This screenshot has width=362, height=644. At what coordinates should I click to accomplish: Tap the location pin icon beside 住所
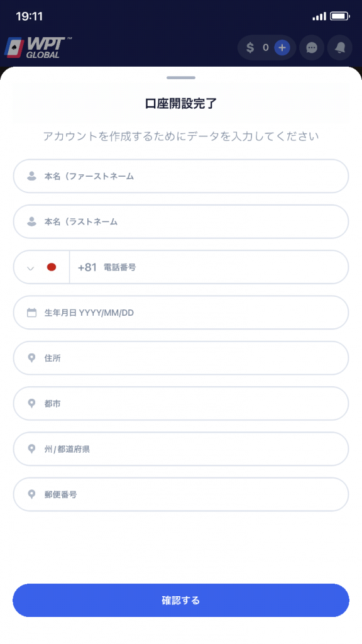31,358
